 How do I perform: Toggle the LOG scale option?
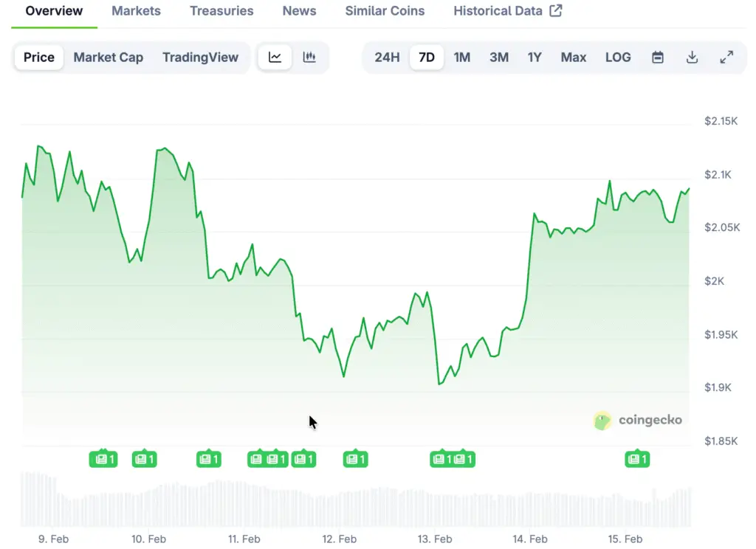[x=618, y=58]
